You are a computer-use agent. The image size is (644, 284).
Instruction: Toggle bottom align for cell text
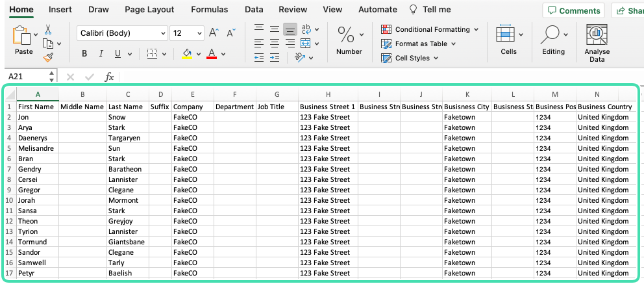pyautogui.click(x=290, y=29)
